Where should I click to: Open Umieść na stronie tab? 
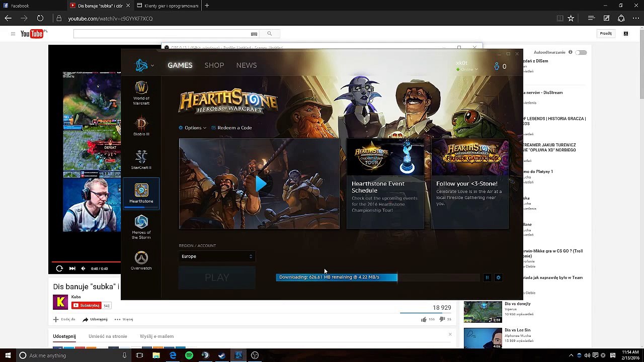(108, 336)
